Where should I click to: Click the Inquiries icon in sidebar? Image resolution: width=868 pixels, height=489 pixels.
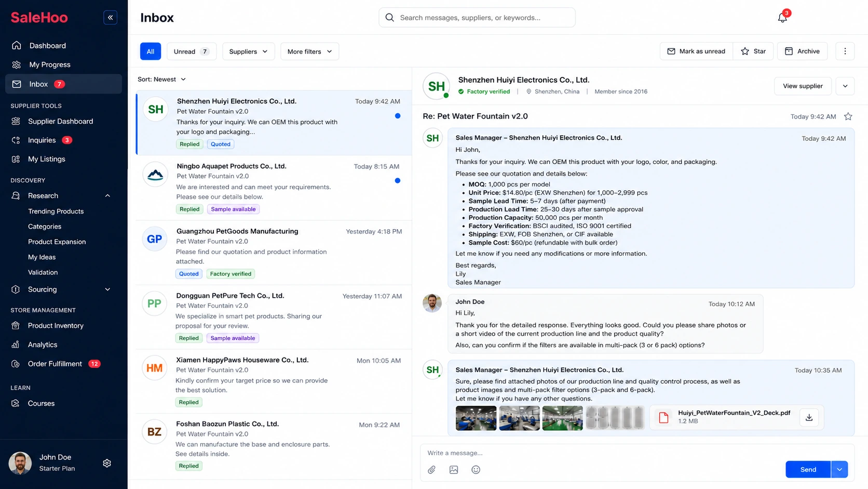click(x=16, y=140)
